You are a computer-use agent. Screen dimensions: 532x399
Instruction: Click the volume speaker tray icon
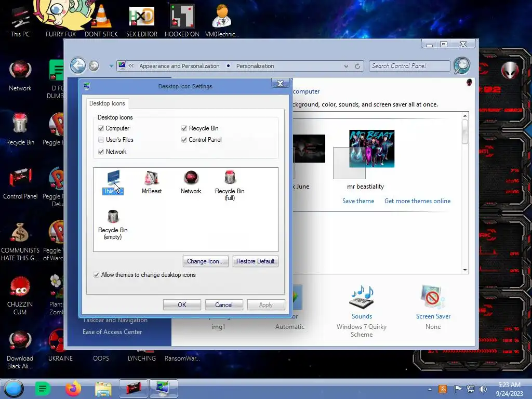point(483,389)
